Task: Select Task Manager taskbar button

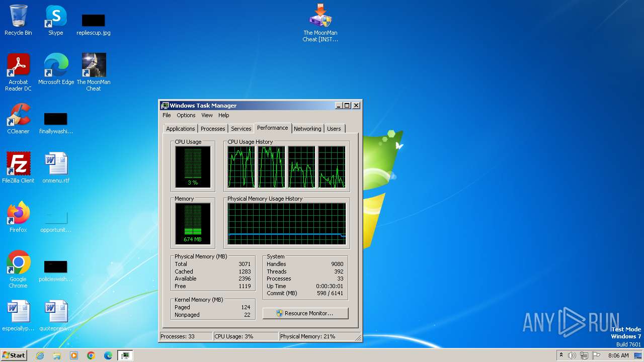Action: point(125,355)
